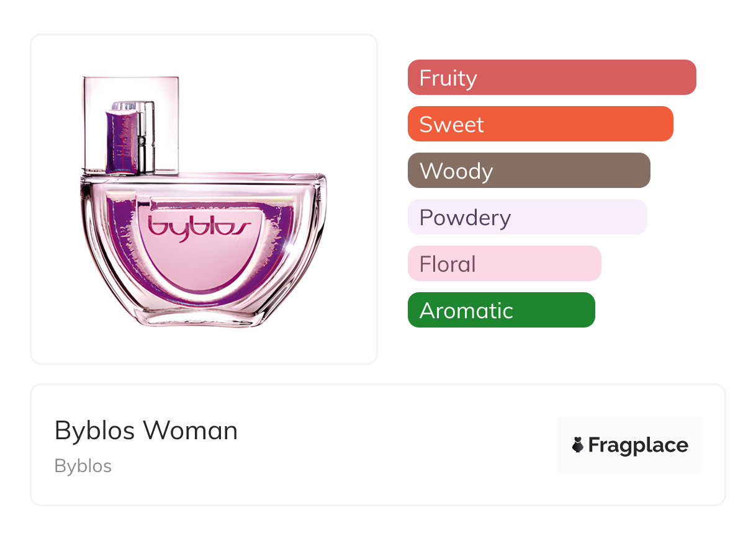Click the word "Aromatic" label text

coord(466,311)
